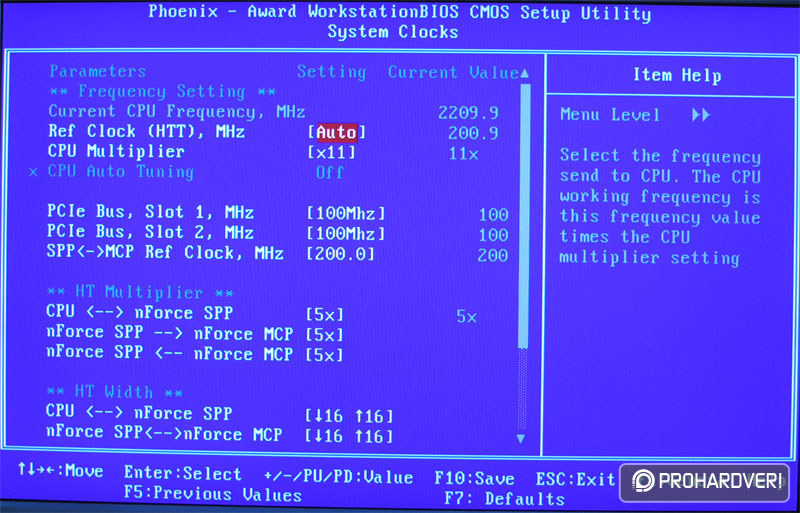Viewport: 800px width, 513px height.
Task: Adjust HT Width CPU <--> nForce SPP setting
Action: coord(349,416)
